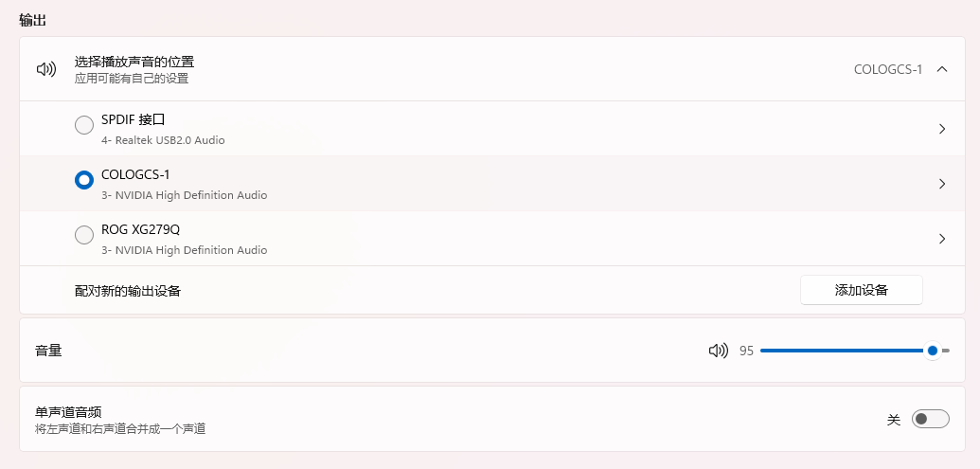Click the 单声道音频 setting label
This screenshot has width=980, height=469.
click(68, 412)
